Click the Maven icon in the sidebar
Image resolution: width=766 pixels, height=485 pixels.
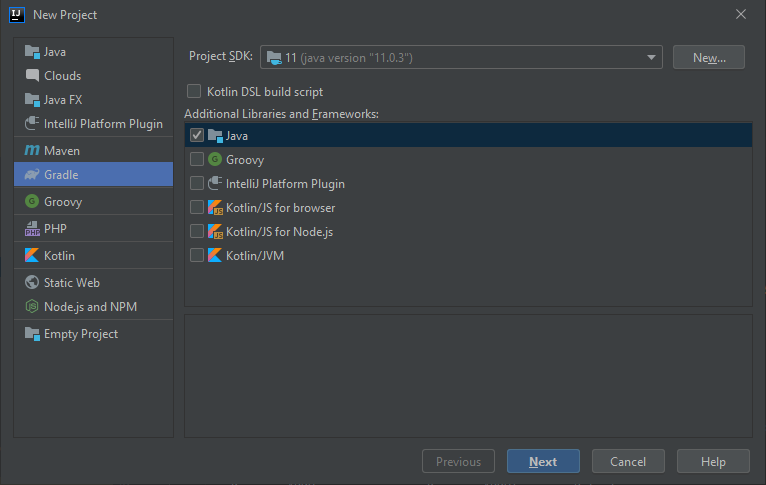[32, 150]
